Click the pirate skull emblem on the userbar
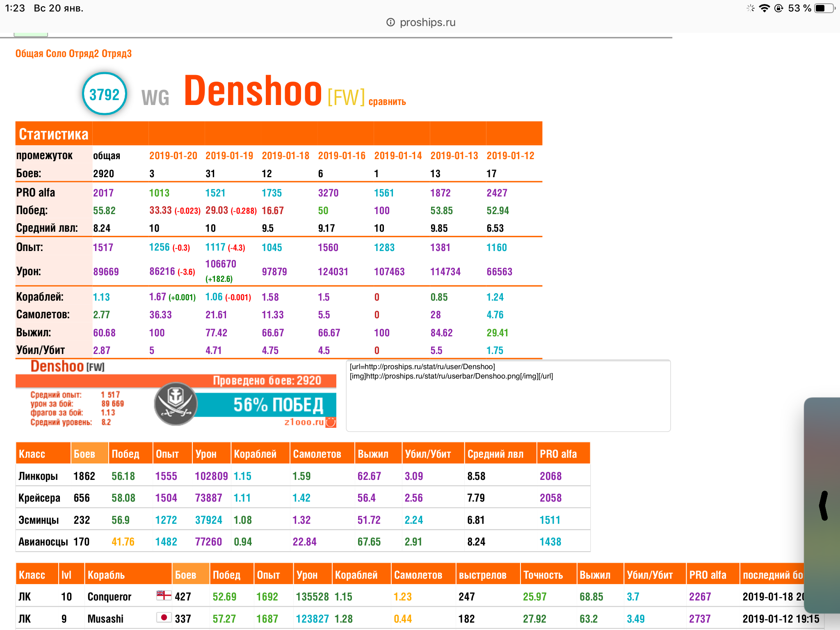Image resolution: width=840 pixels, height=630 pixels. click(x=176, y=404)
